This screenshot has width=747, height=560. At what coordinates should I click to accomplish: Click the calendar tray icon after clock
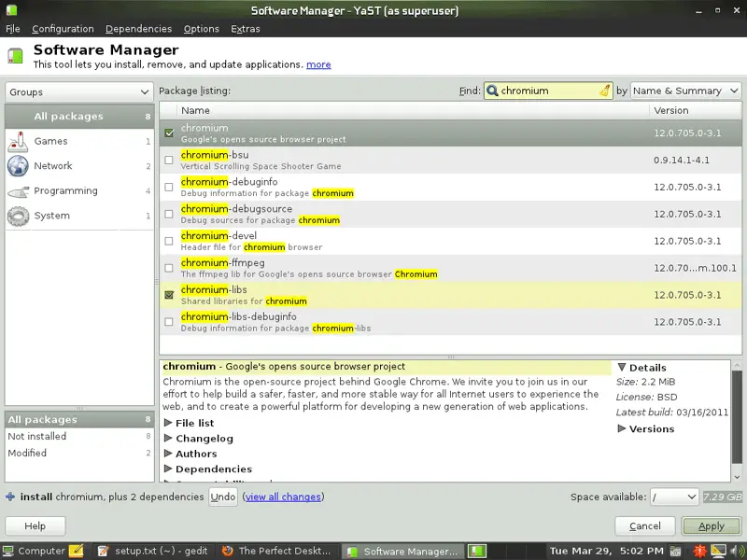click(675, 552)
